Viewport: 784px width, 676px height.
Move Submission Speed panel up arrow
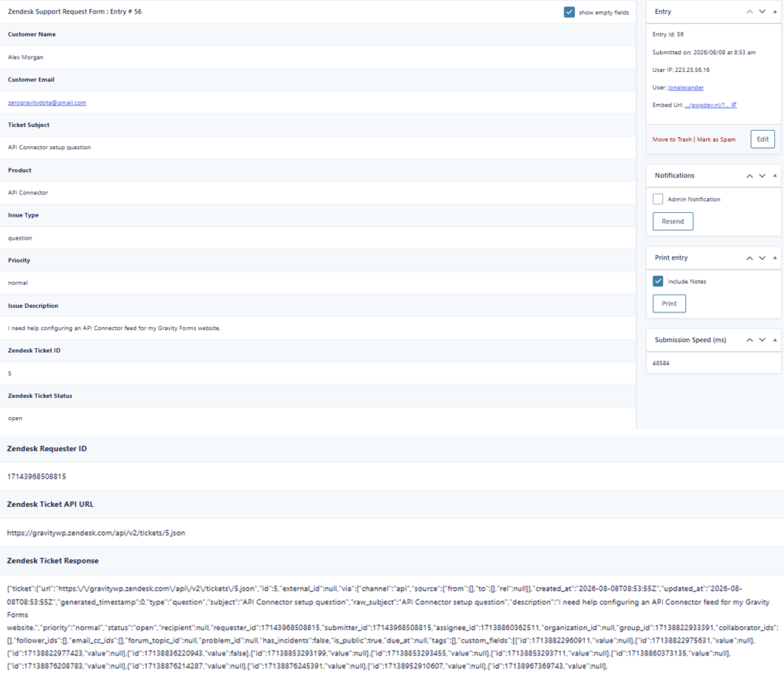tap(750, 340)
